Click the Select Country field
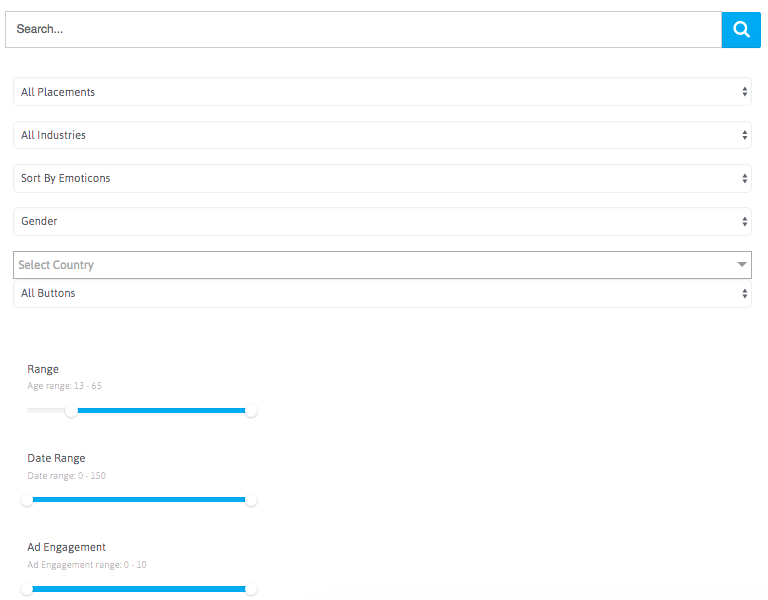The width and height of the screenshot is (768, 600). click(x=382, y=265)
